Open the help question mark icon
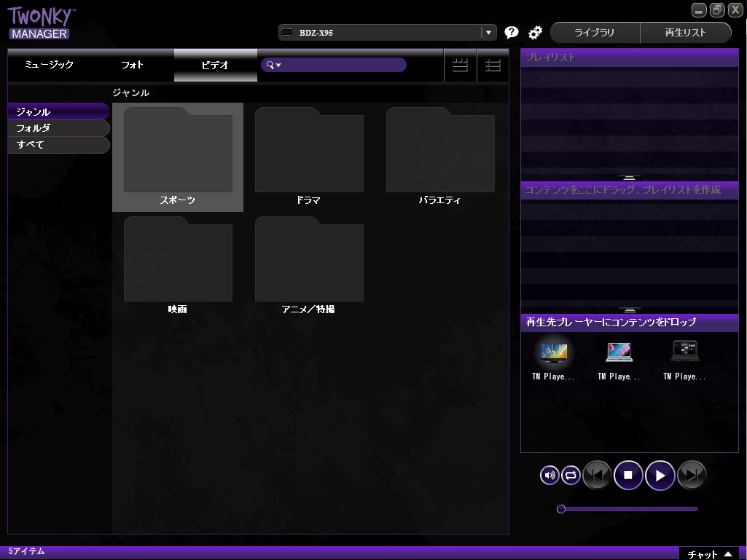The image size is (747, 560). (512, 33)
